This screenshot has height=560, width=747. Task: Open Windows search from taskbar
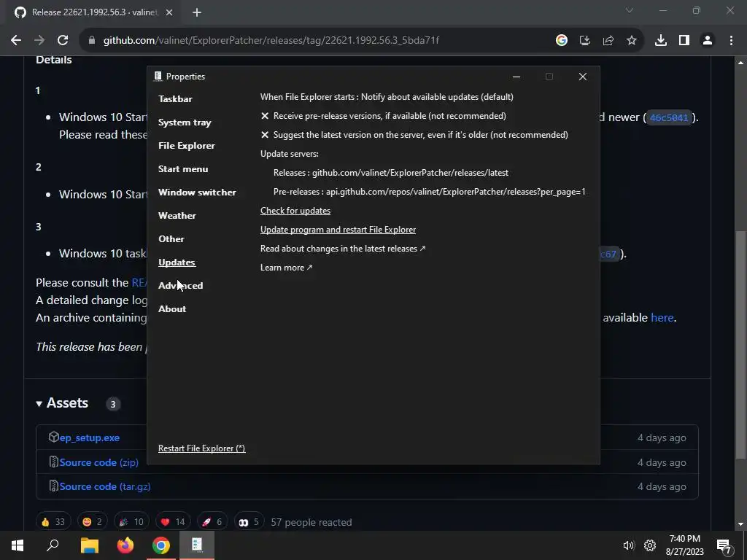pos(53,545)
